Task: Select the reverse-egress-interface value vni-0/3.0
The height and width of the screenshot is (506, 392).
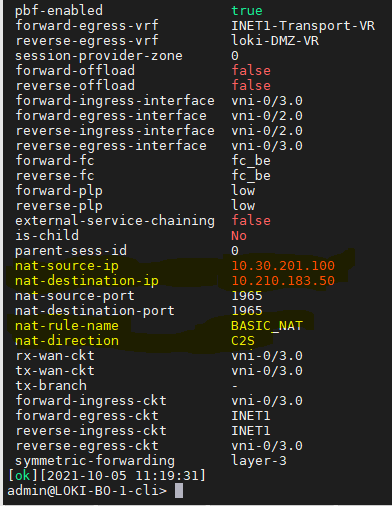Action: [x=267, y=146]
